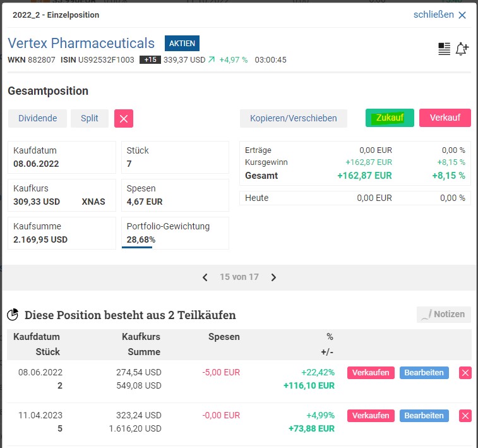
Task: Click the Erträge 0,00 EUR value
Action: coord(376,150)
